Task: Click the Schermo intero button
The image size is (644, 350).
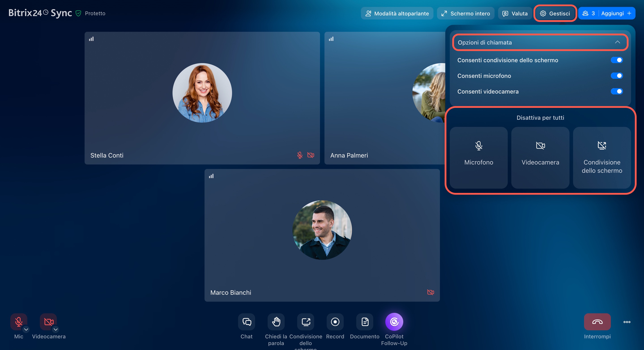Action: click(x=465, y=13)
